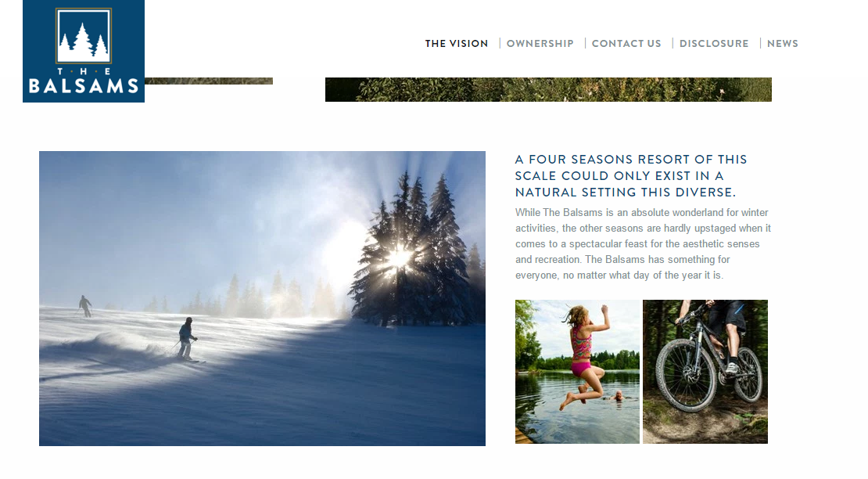Click the swimmer's head in the lake thumbnail
868x479 pixels.
click(619, 395)
